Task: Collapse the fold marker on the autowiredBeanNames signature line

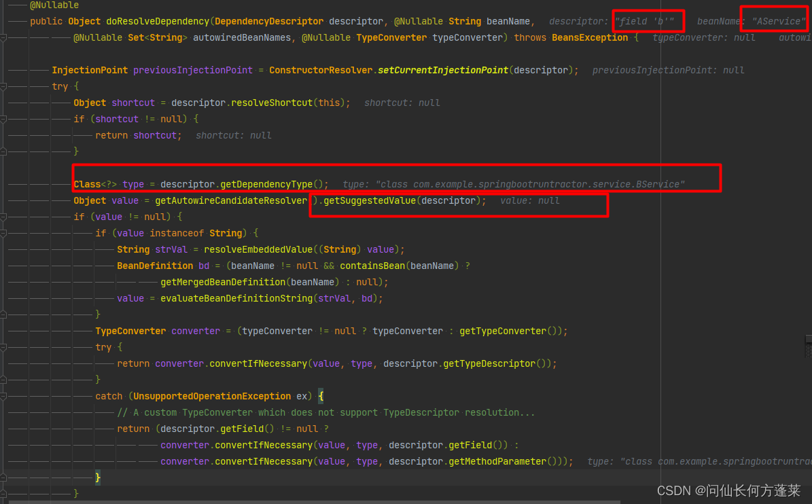Action: tap(3, 38)
